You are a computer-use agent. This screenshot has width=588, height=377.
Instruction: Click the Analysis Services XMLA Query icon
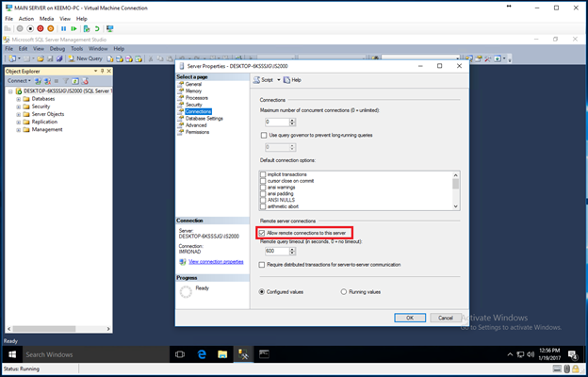[x=139, y=58]
